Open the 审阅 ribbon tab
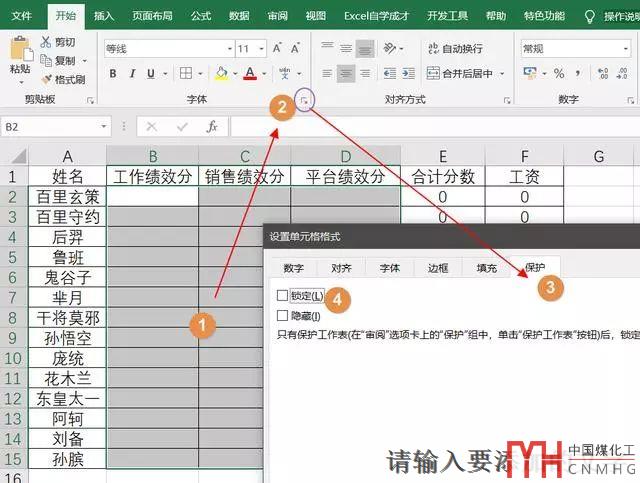640x483 pixels. pos(278,16)
